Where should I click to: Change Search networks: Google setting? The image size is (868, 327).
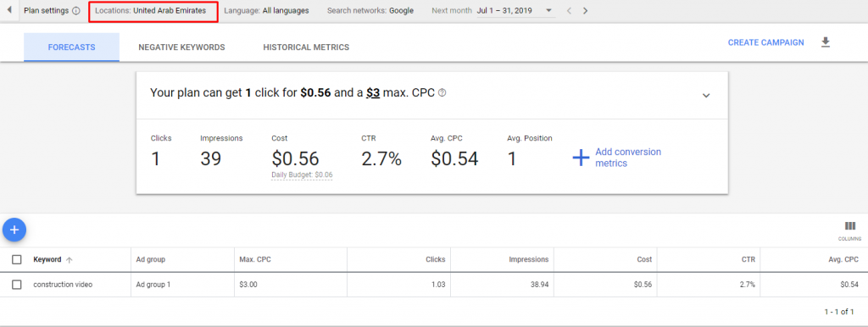[x=370, y=10]
